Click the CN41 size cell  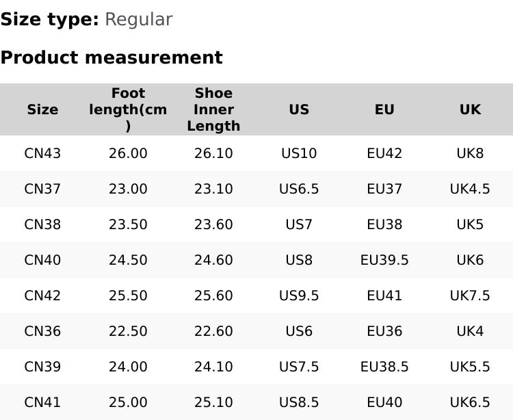[42, 402]
